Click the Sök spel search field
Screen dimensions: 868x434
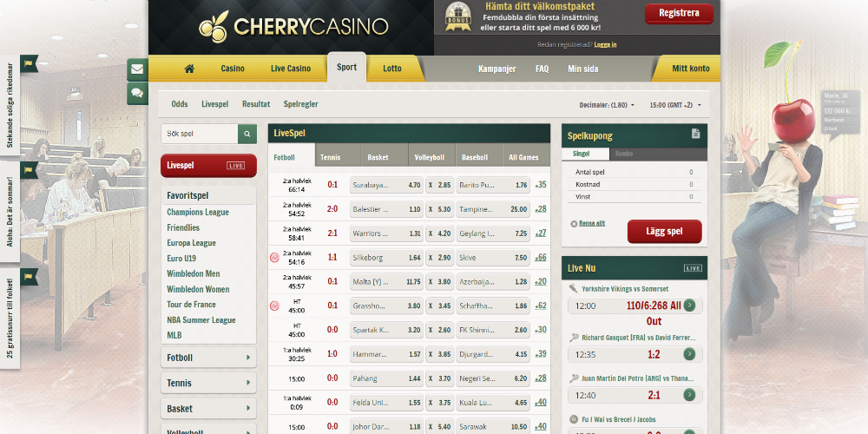[200, 134]
